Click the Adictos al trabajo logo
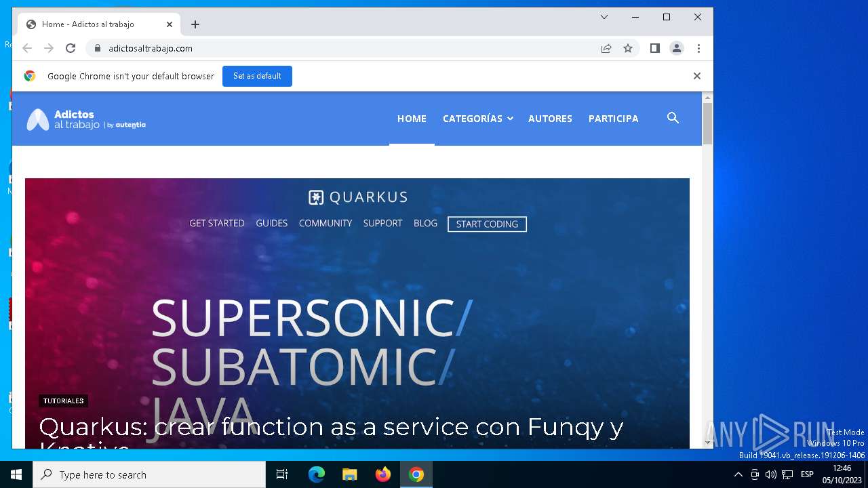The height and width of the screenshot is (488, 868). click(x=86, y=119)
